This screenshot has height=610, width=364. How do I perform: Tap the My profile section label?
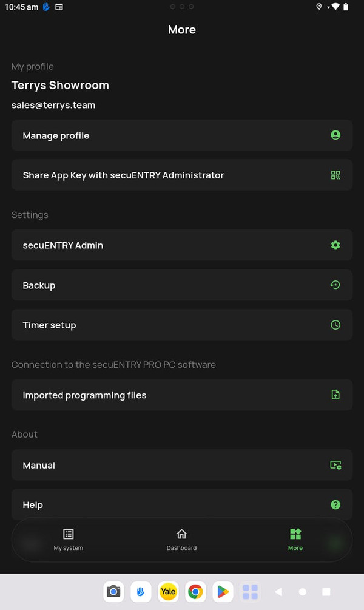(33, 67)
